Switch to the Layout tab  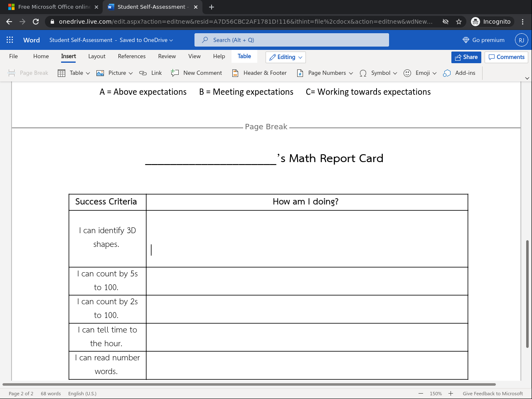(97, 57)
